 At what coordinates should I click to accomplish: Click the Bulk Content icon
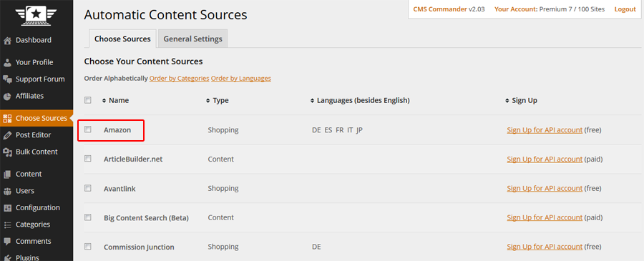[x=7, y=152]
